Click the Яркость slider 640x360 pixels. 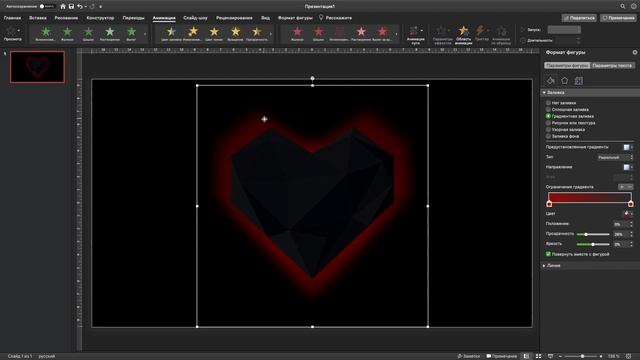[x=593, y=244]
